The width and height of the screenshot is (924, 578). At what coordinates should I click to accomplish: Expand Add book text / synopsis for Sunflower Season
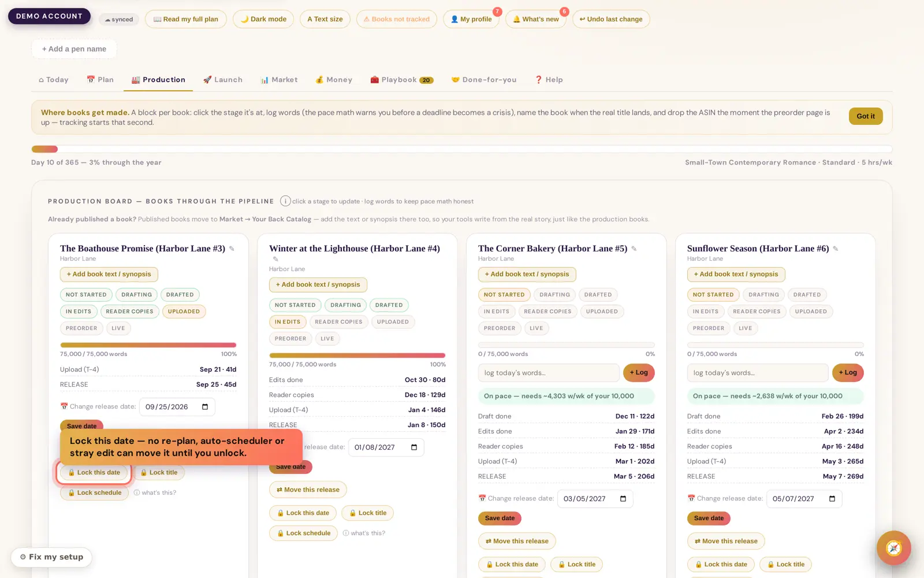point(736,275)
